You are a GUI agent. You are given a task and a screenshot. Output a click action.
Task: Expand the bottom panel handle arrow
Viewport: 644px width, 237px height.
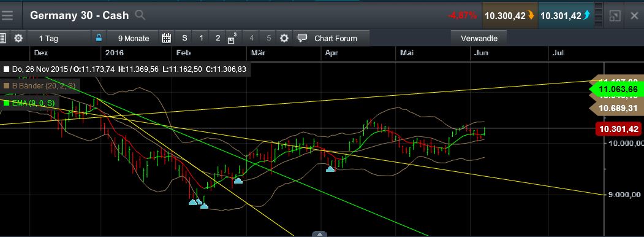pyautogui.click(x=319, y=233)
